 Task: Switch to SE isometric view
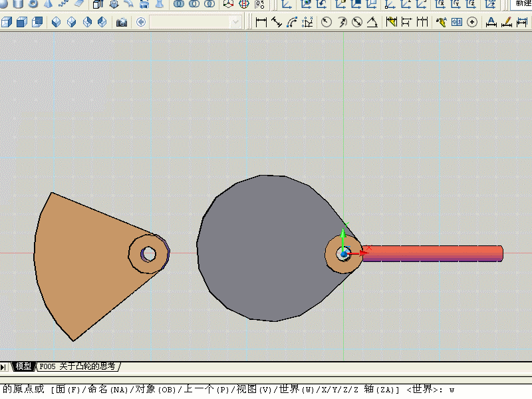pos(71,22)
